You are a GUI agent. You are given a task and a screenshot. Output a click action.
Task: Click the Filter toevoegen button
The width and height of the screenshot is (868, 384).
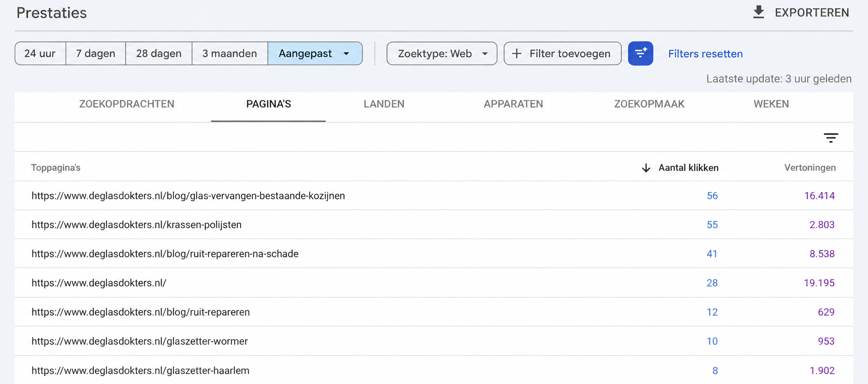click(x=562, y=53)
